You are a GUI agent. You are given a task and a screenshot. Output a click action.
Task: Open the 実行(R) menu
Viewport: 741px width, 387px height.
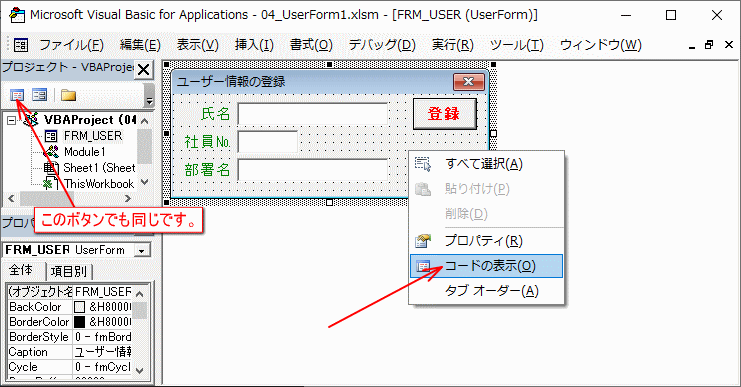[x=453, y=45]
